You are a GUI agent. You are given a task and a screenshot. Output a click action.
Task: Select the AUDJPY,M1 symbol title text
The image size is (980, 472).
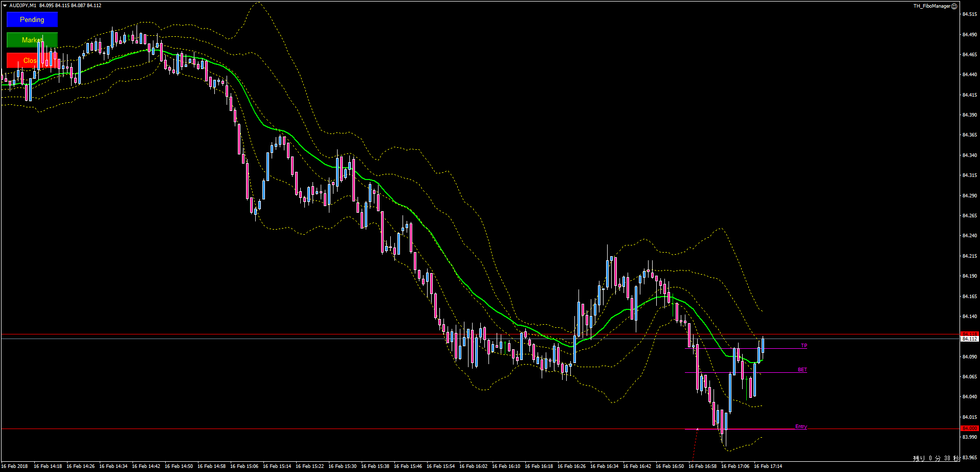coord(23,6)
